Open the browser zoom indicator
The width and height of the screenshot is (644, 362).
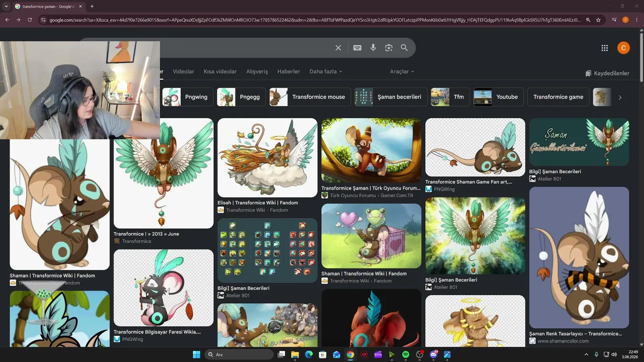(587, 20)
